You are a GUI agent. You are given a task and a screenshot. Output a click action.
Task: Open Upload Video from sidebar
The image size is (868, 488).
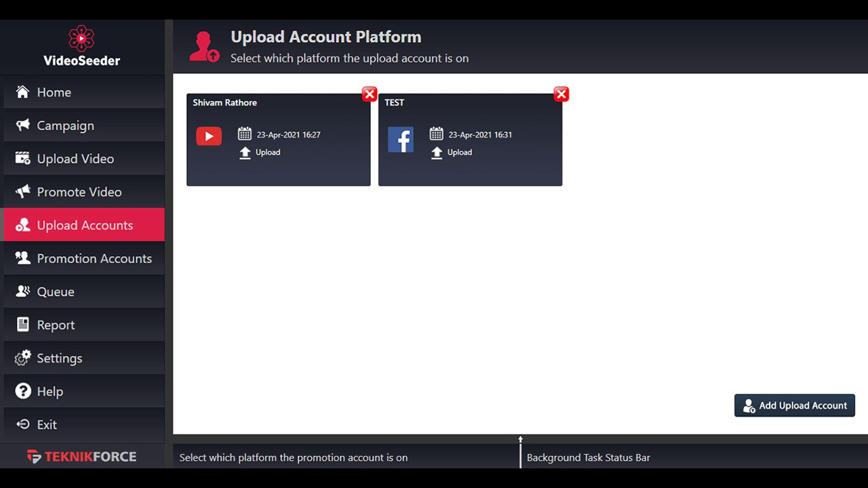click(x=75, y=159)
